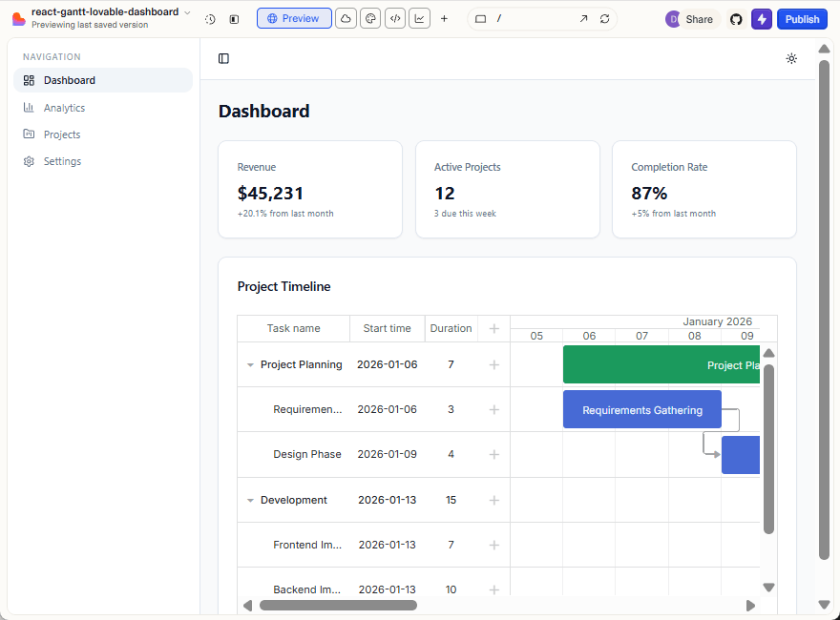This screenshot has width=840, height=620.
Task: Click the lightning bolt icon near Publish
Action: [761, 18]
